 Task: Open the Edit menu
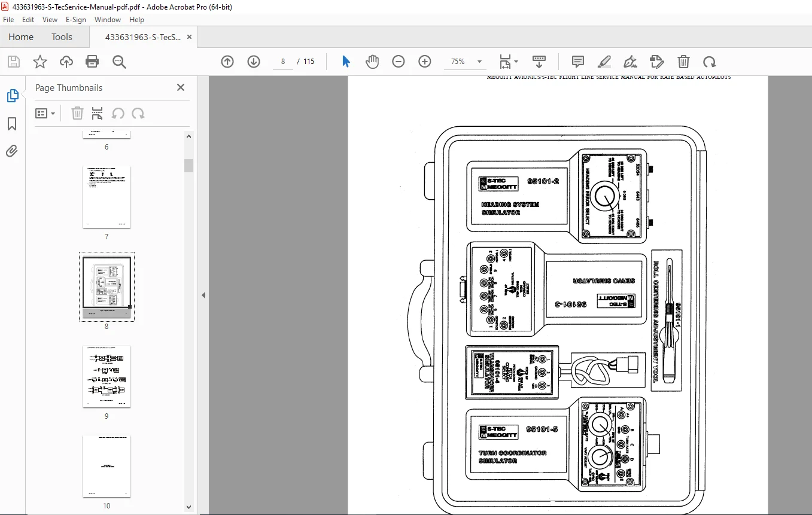click(x=28, y=20)
